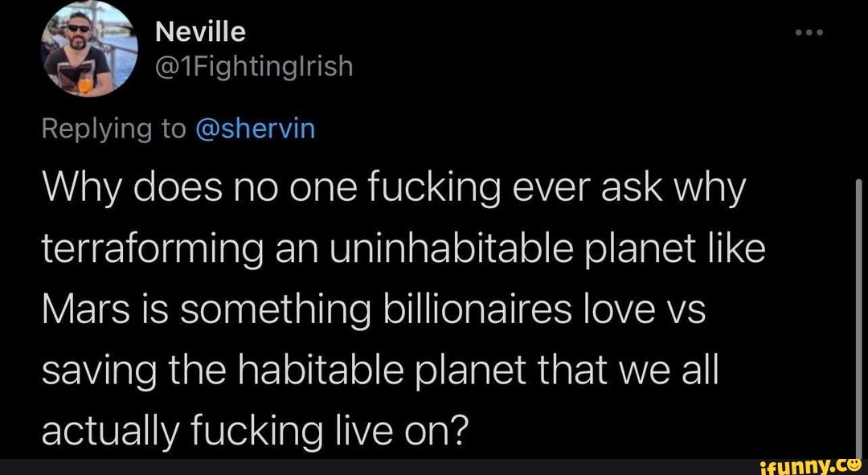Open the three-dot more options menu

808,35
